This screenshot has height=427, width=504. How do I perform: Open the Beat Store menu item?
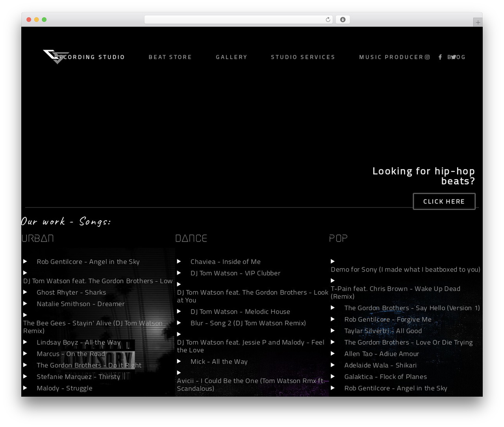coord(170,57)
